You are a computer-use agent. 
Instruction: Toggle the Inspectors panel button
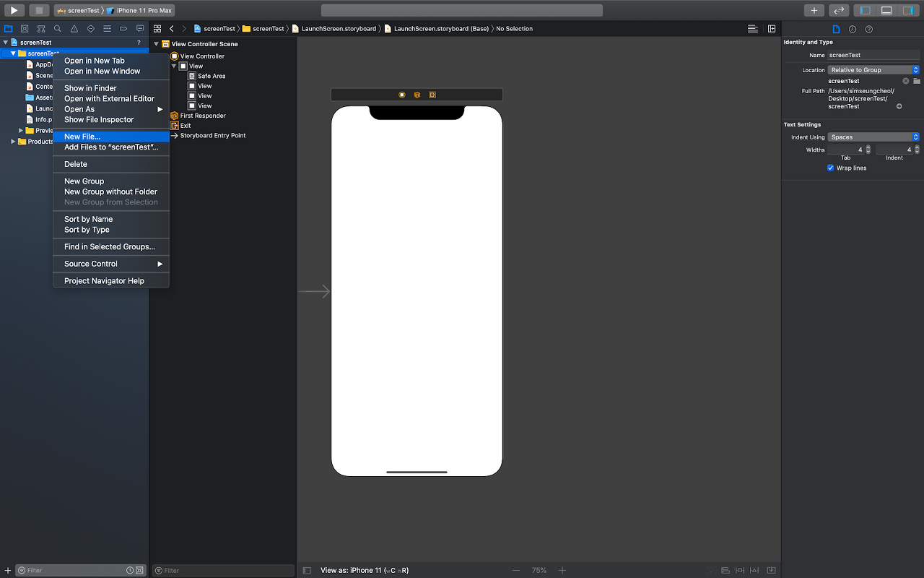(x=908, y=10)
